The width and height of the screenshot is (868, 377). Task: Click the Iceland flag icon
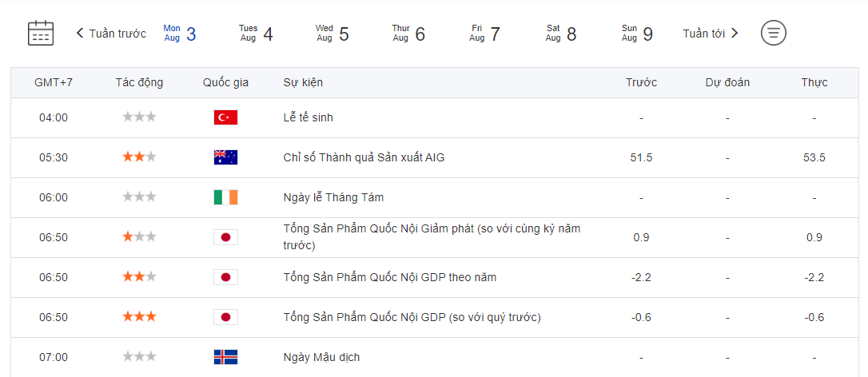click(225, 357)
